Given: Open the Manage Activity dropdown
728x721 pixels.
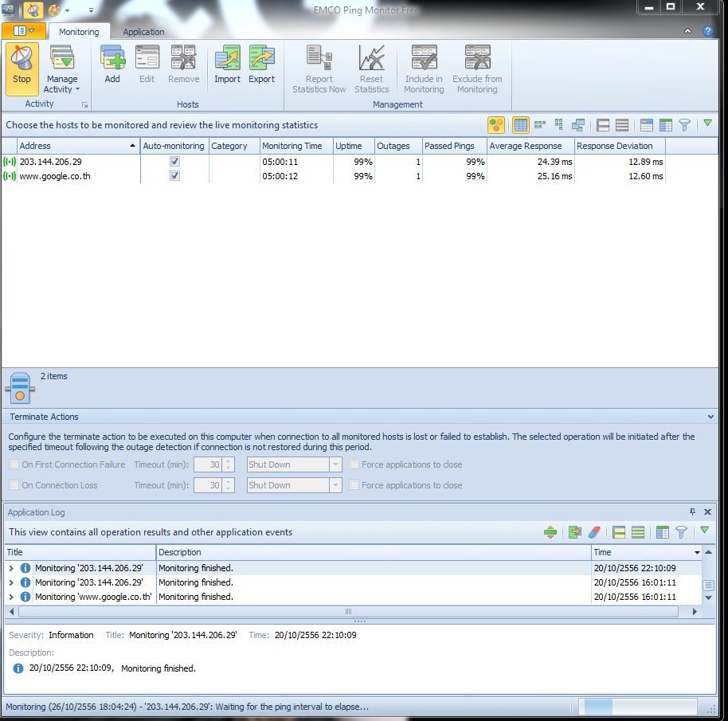Looking at the screenshot, I should point(61,84).
